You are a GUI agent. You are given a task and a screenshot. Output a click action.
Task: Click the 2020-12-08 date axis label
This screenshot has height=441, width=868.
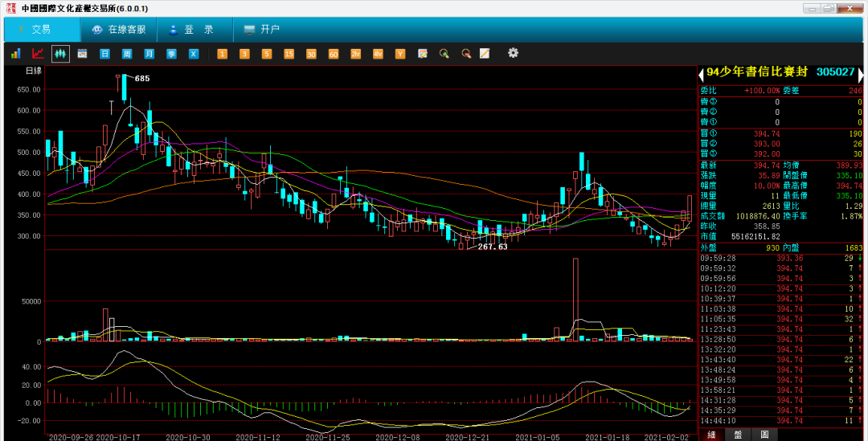click(x=398, y=437)
